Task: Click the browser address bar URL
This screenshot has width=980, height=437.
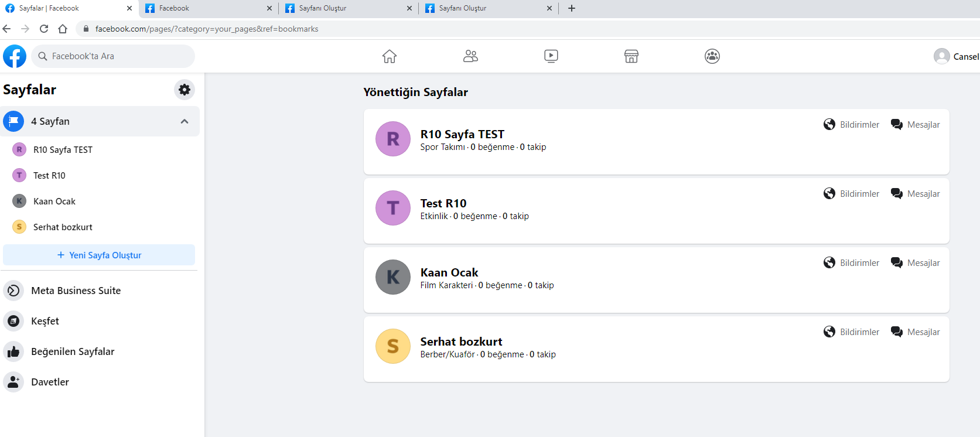Action: click(x=207, y=29)
